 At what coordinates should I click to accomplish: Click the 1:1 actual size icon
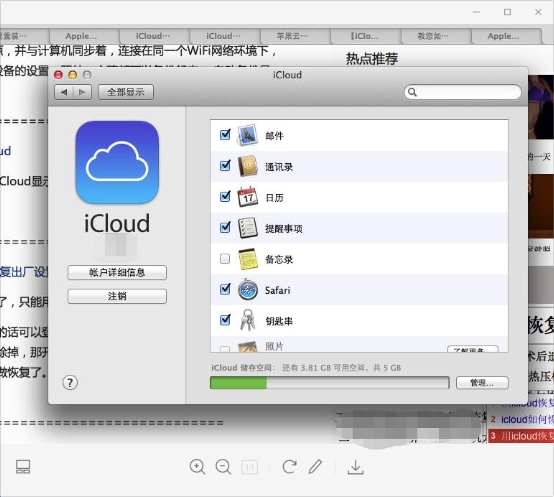tap(249, 467)
